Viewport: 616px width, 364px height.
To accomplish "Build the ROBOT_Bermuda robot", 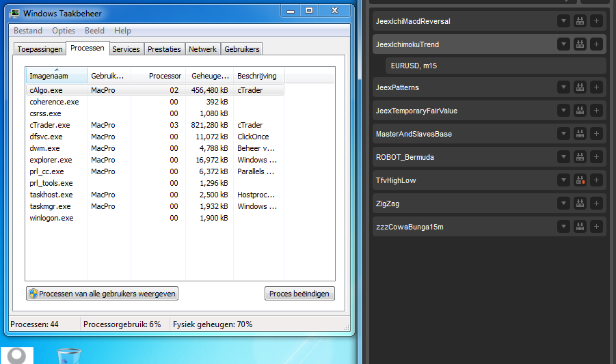I will click(x=580, y=157).
